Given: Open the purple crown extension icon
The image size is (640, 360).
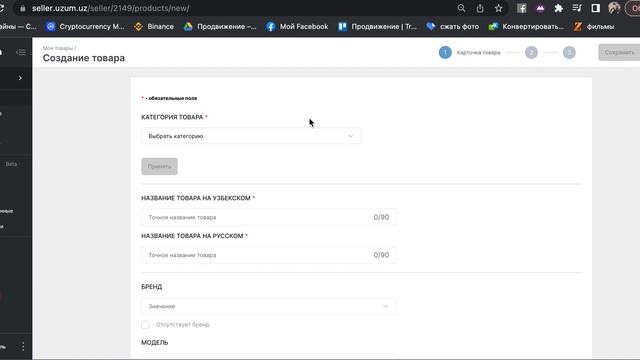Looking at the screenshot, I should click(x=540, y=8).
